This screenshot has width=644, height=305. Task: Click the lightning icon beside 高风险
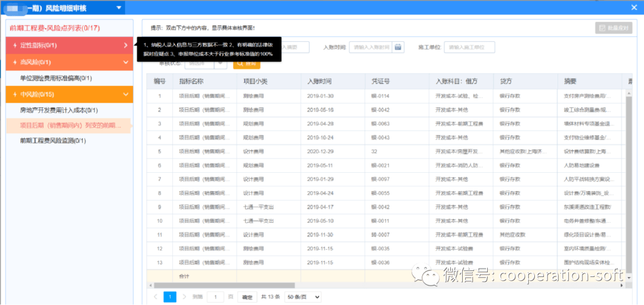(15, 62)
